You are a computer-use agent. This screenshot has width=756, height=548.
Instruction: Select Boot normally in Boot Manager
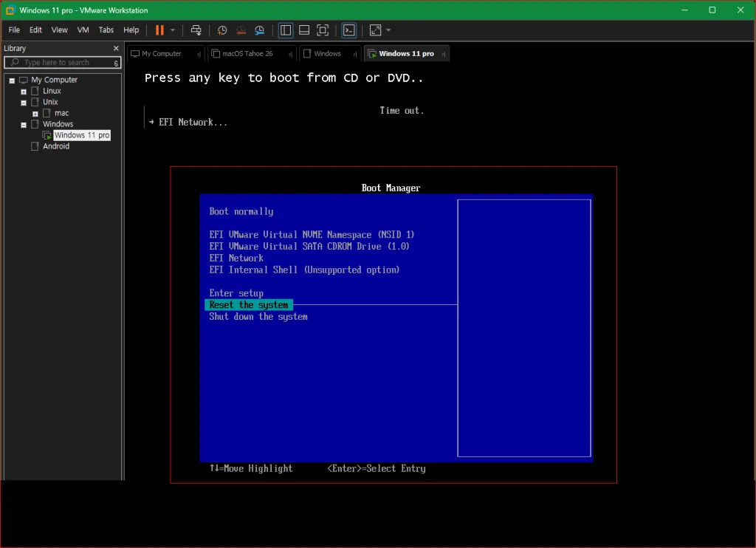click(x=241, y=211)
